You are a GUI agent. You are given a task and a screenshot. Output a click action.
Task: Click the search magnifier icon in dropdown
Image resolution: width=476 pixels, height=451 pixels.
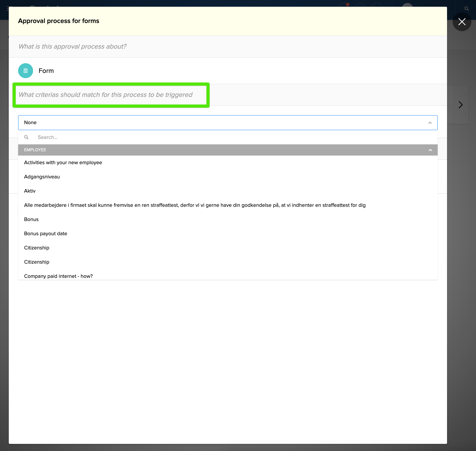26,137
